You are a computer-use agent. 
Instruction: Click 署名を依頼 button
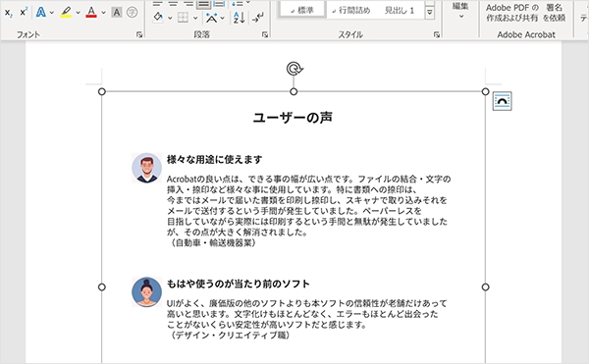554,13
